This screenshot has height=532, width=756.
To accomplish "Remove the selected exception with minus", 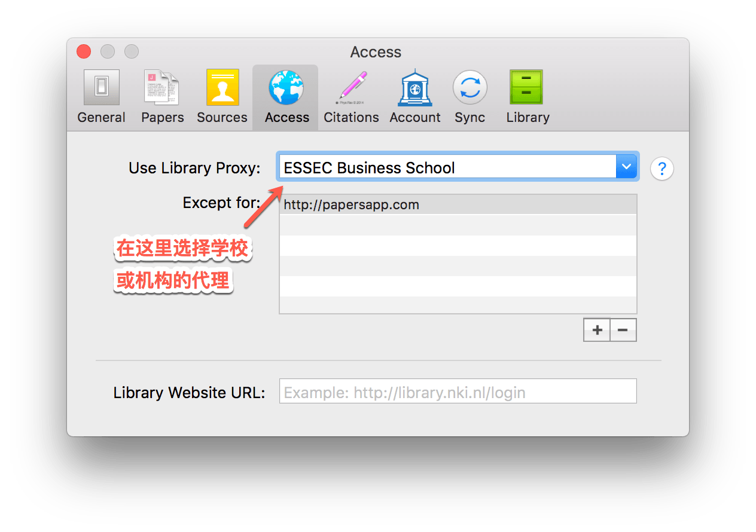I will click(x=623, y=330).
